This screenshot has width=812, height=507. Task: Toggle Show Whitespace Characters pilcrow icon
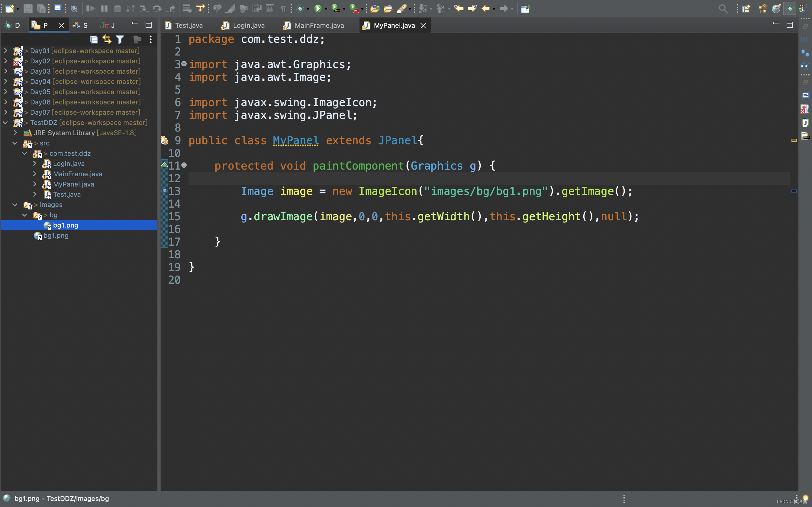[283, 9]
